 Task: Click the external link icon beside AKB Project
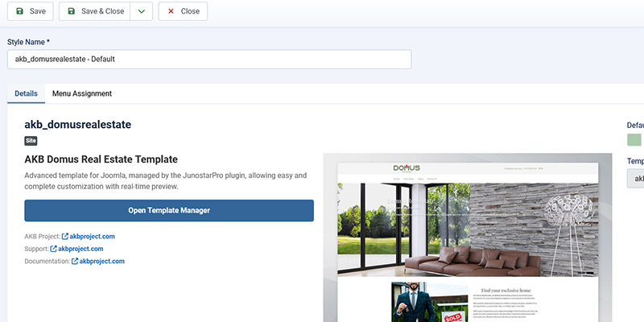(x=65, y=237)
